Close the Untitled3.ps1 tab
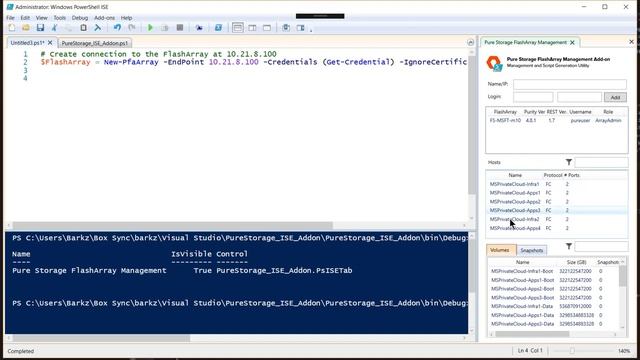Viewport: 640px width, 360px height. pyautogui.click(x=50, y=42)
